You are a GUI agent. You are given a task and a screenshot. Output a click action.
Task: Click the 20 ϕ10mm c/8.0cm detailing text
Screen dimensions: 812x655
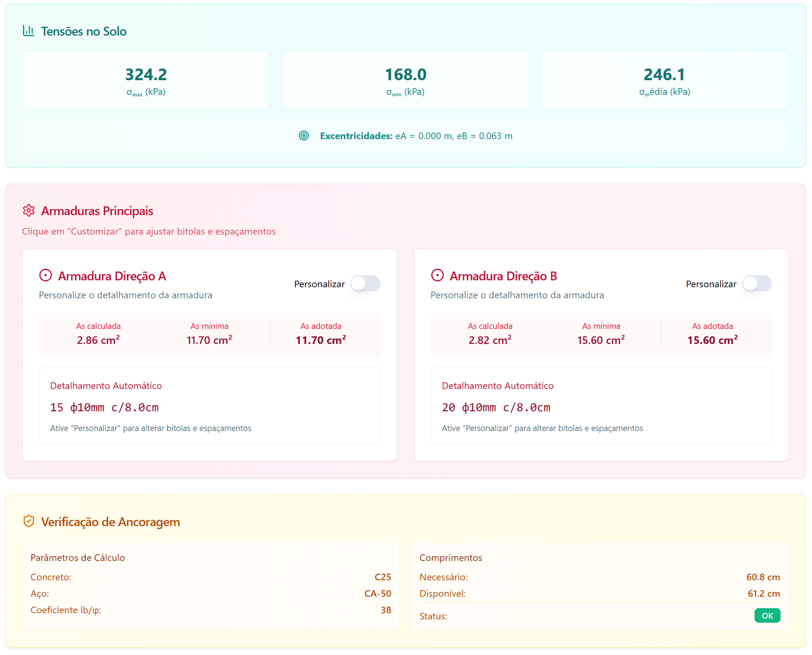tap(496, 407)
